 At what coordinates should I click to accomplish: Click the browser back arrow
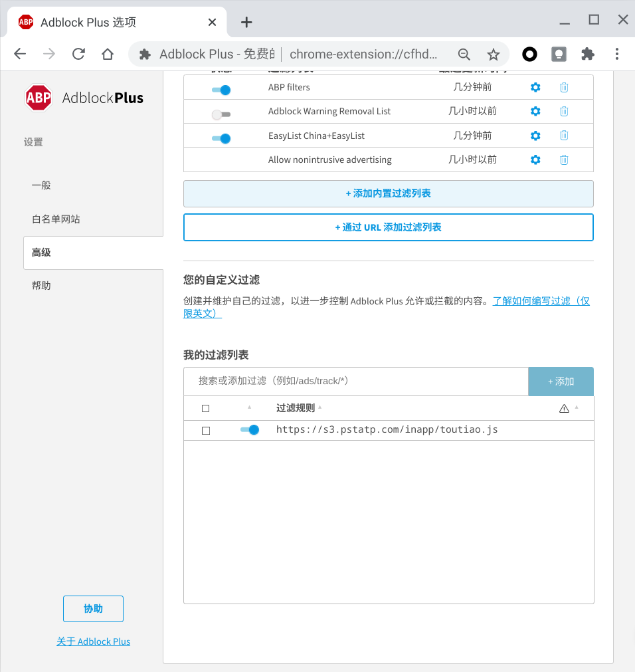(20, 54)
